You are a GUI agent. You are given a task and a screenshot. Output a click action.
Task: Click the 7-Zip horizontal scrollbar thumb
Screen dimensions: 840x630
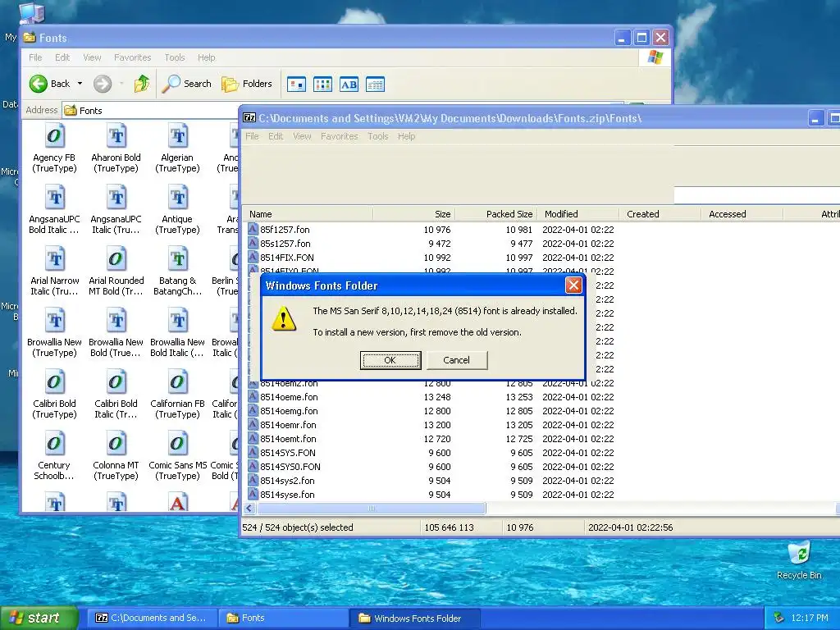point(372,508)
